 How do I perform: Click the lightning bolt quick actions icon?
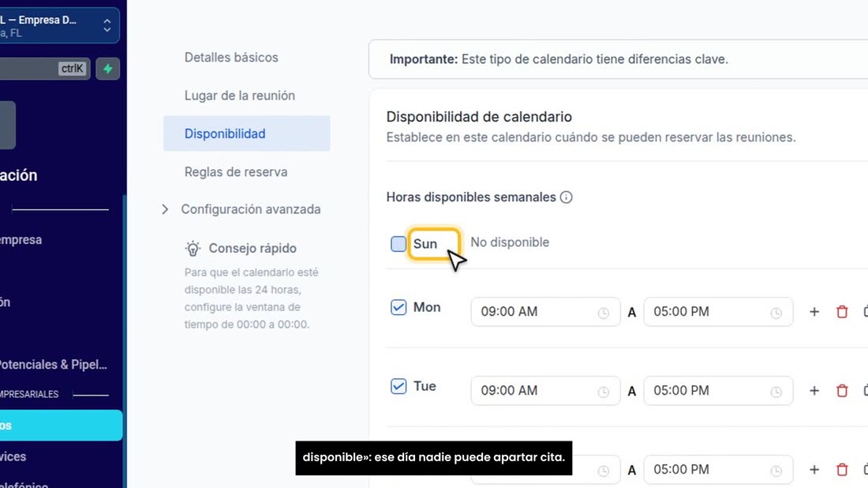108,69
